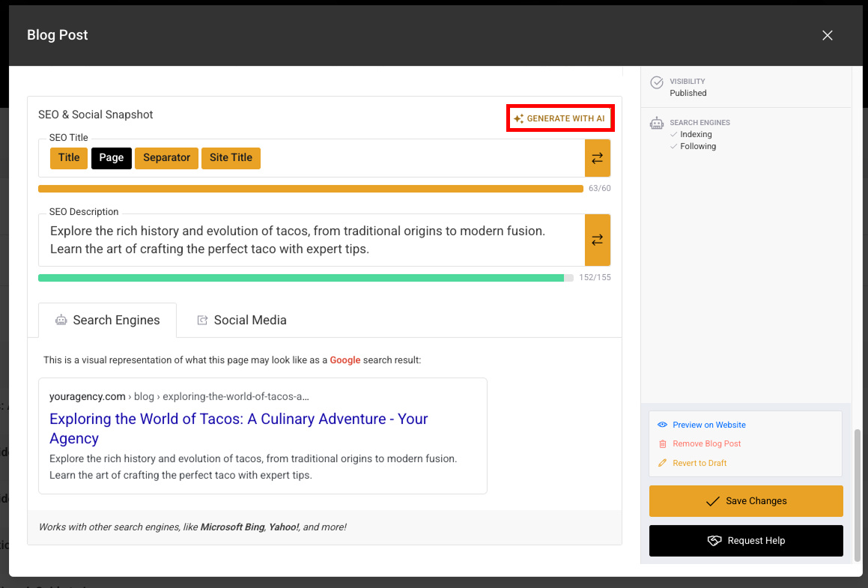Click the Search Engines robot icon in sidebar
This screenshot has width=868, height=588.
pyautogui.click(x=657, y=124)
